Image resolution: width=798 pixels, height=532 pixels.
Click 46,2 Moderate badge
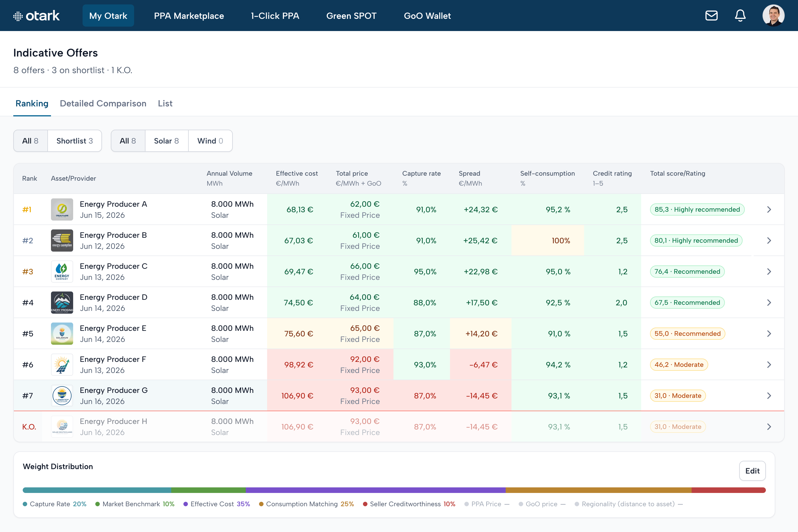tap(679, 365)
